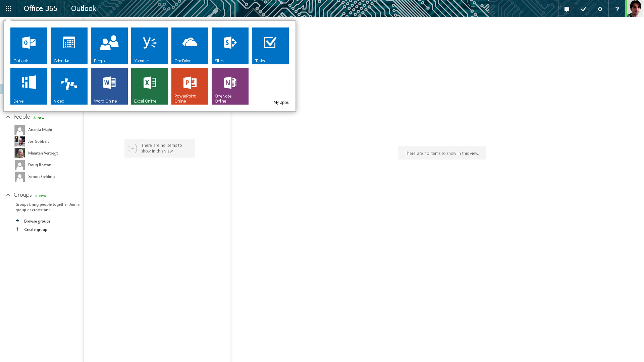
Task: Launch the Delve tile
Action: [29, 86]
